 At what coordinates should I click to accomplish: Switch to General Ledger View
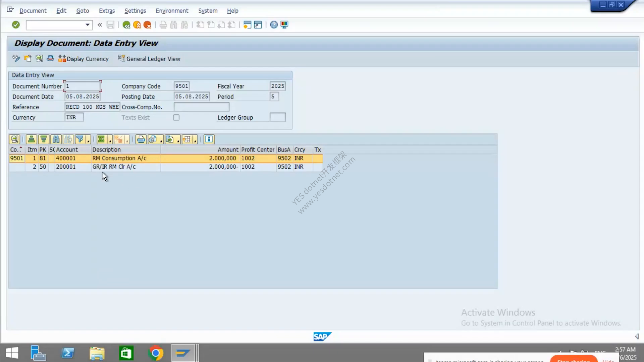(149, 59)
